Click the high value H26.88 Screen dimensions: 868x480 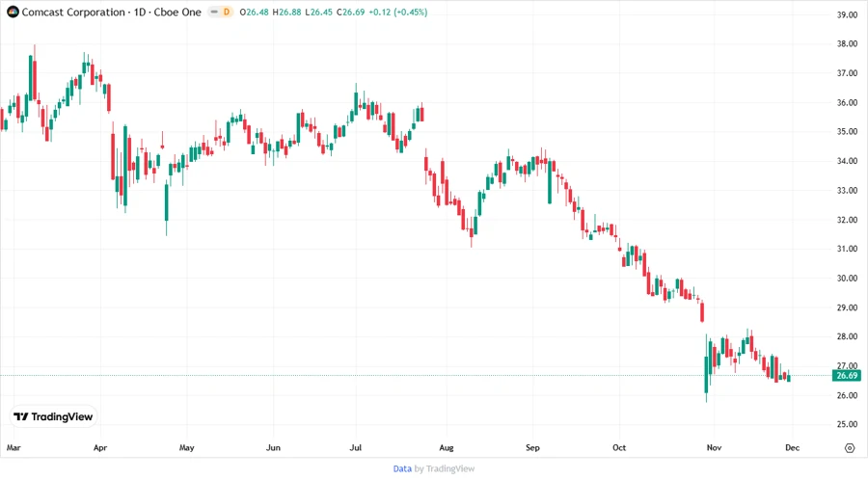pyautogui.click(x=286, y=13)
